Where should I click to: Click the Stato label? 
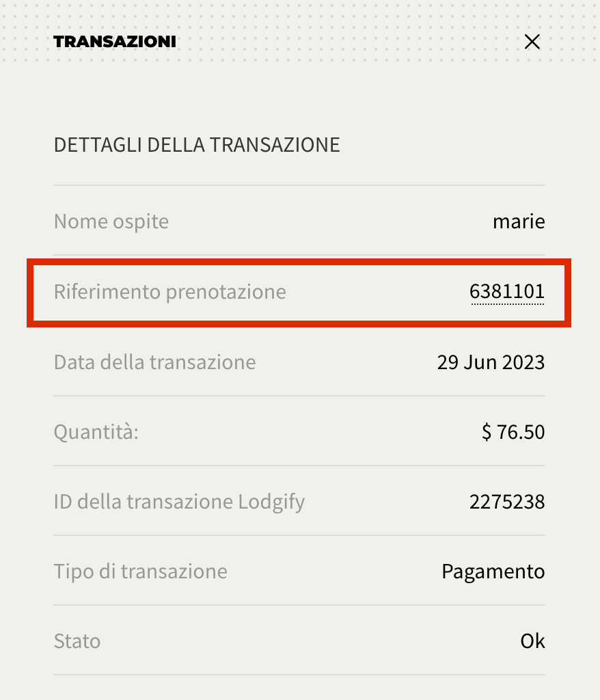tap(77, 641)
